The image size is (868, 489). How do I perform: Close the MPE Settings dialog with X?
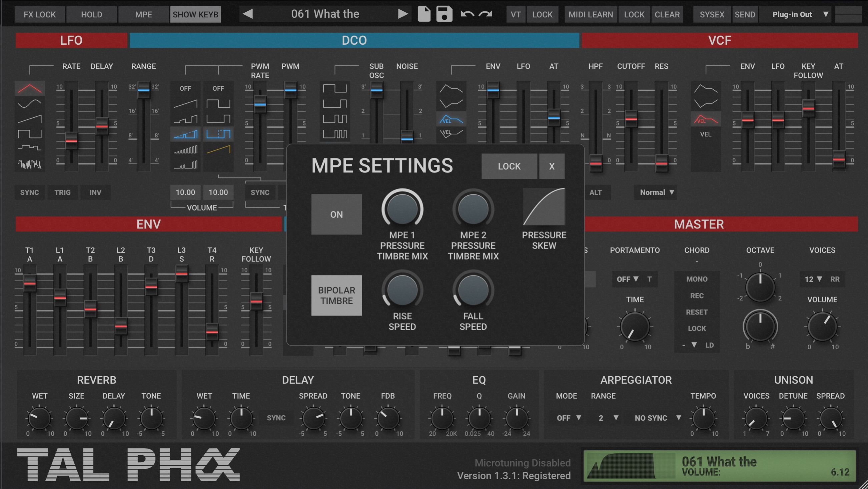pos(552,166)
